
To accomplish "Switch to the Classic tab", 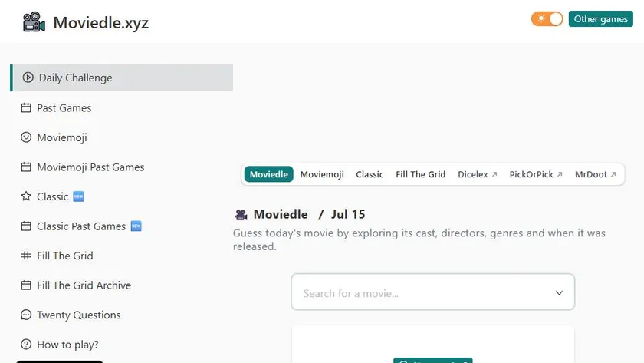I will tap(370, 174).
